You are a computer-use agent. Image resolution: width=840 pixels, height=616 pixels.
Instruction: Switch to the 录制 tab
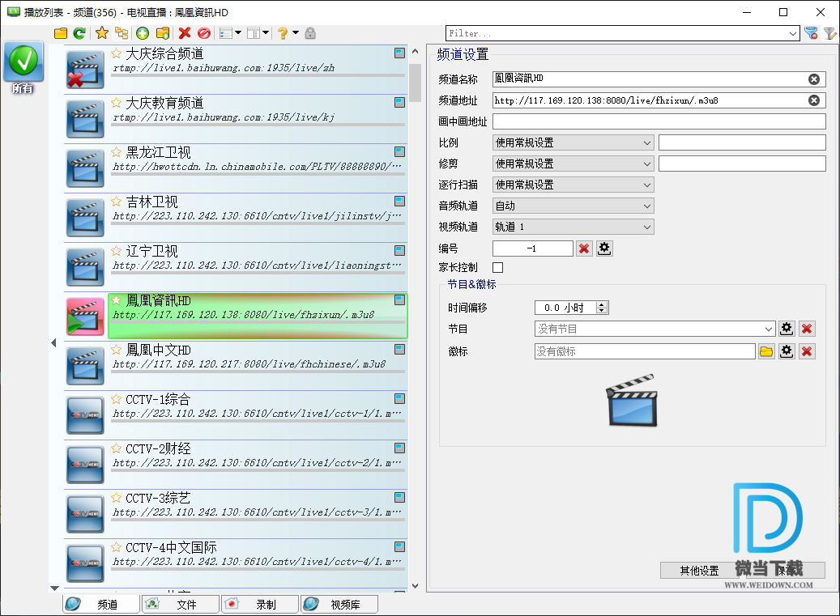click(x=259, y=604)
